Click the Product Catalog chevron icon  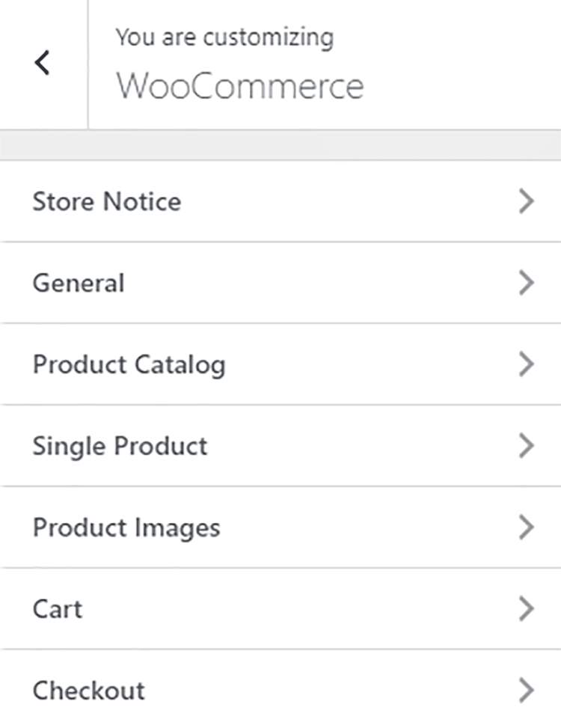coord(527,364)
